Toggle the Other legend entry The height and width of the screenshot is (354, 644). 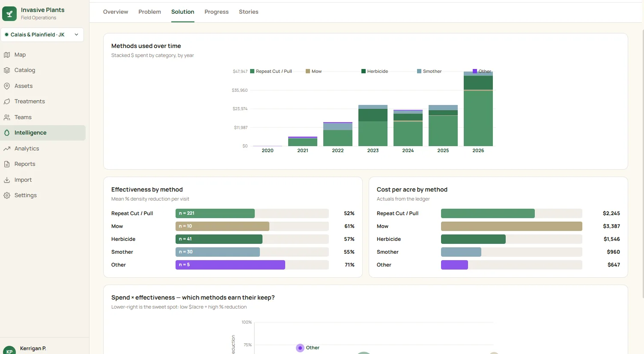pos(482,72)
